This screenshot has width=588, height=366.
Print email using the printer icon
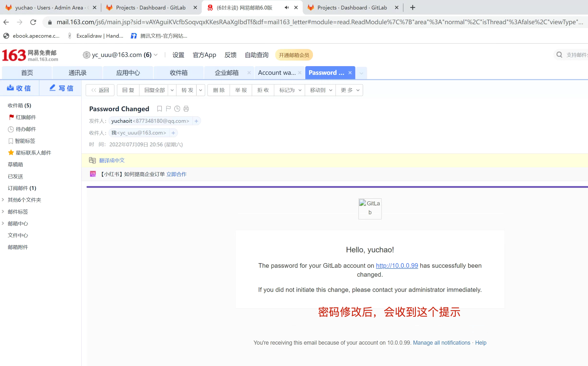[186, 109]
